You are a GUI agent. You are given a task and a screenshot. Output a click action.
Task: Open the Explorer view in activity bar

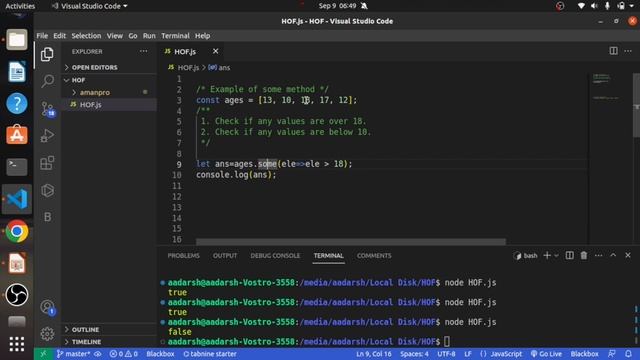[x=47, y=54]
